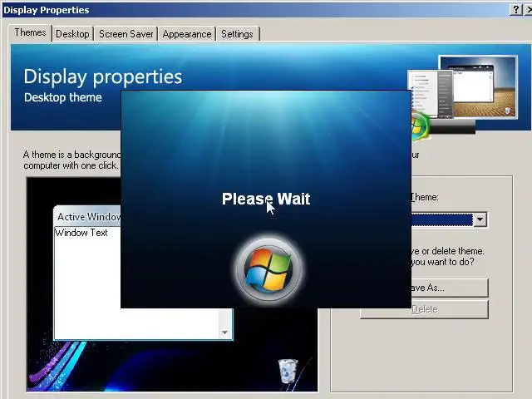
Task: Click the Theme combo box field
Action: pos(449,219)
